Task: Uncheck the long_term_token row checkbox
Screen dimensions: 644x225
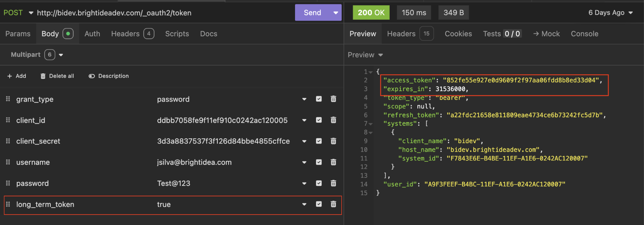Action: click(319, 204)
